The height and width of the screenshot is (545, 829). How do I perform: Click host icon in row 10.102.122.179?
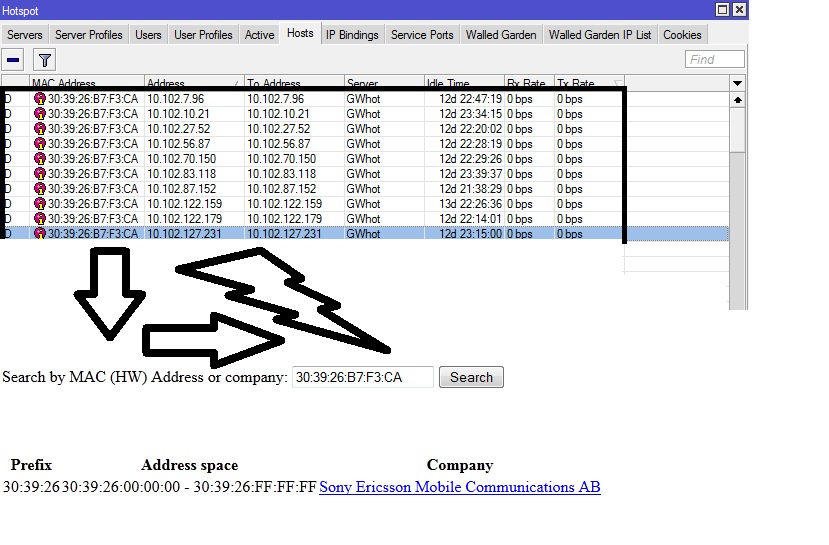(x=40, y=218)
